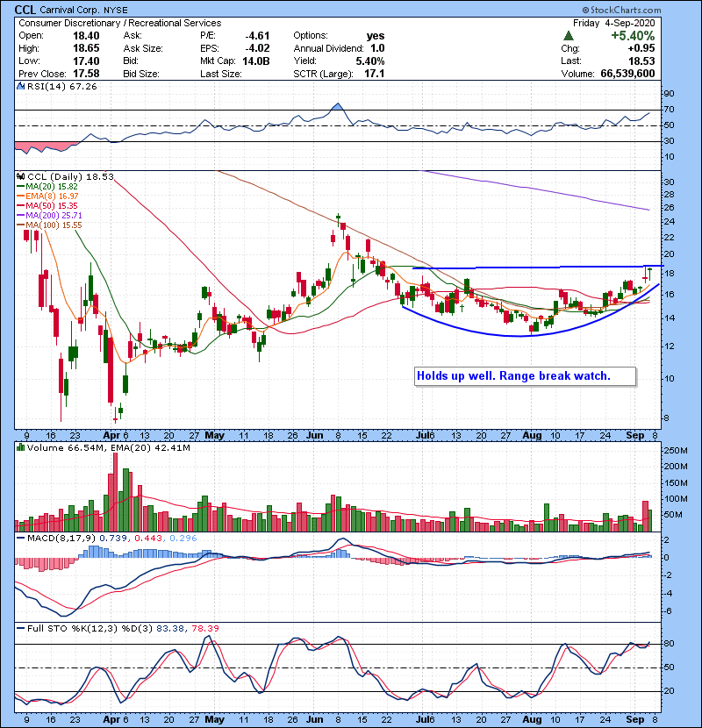Click the Apr label below the price chart
Screen dimensions: 702x728
tap(111, 435)
